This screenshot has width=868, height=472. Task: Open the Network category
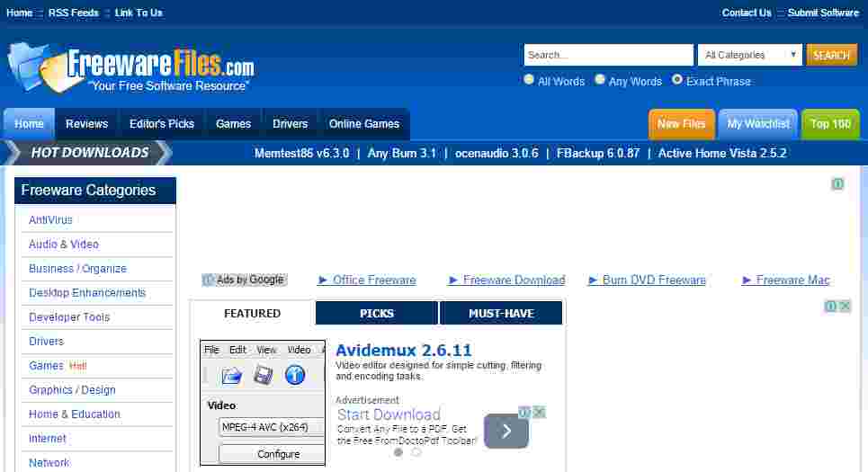coord(49,463)
